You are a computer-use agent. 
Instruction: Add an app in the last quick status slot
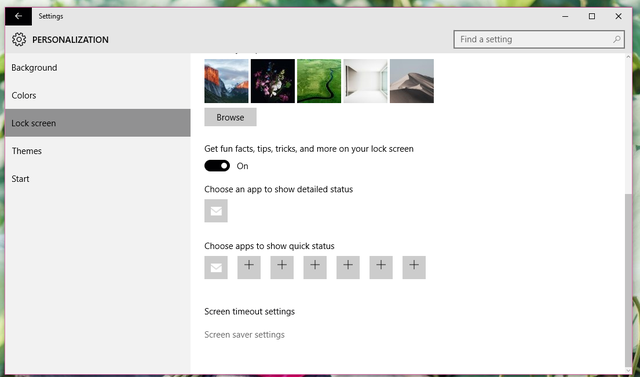click(414, 268)
